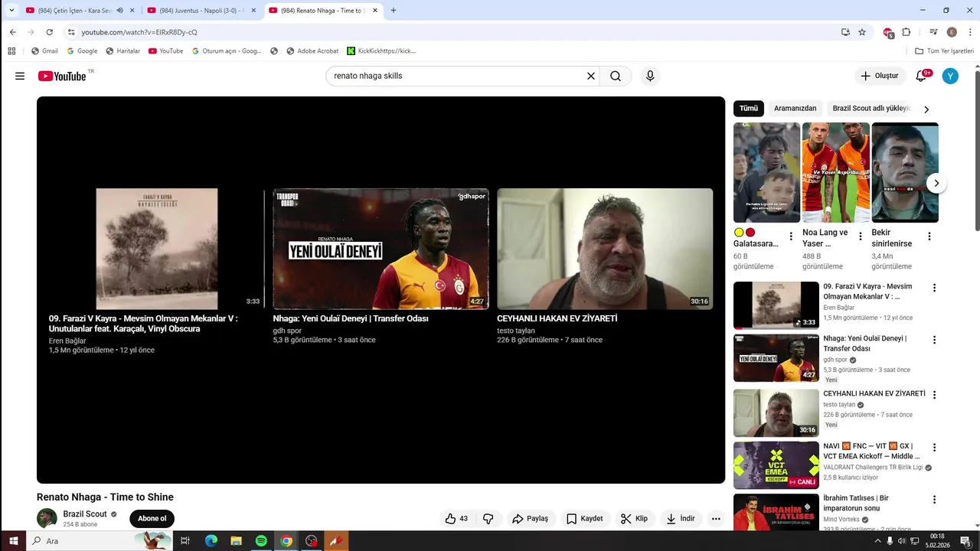Save video with Kaydet button

coord(584,518)
